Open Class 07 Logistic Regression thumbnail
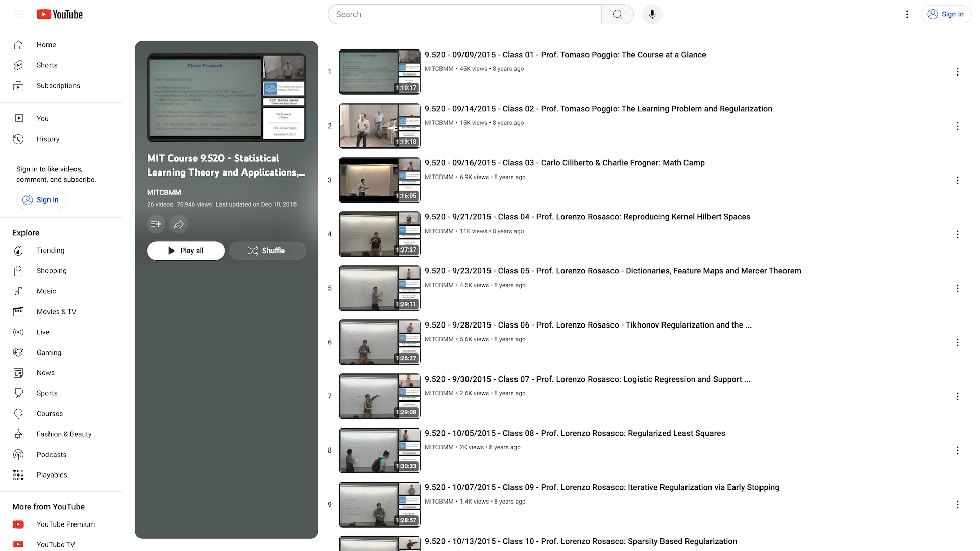Screen dimensions: 980x551 (380, 396)
